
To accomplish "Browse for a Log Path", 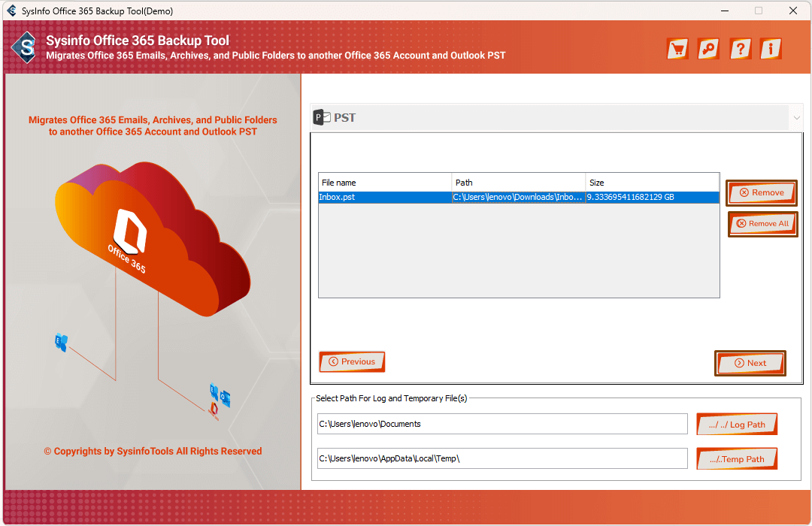I will (736, 425).
